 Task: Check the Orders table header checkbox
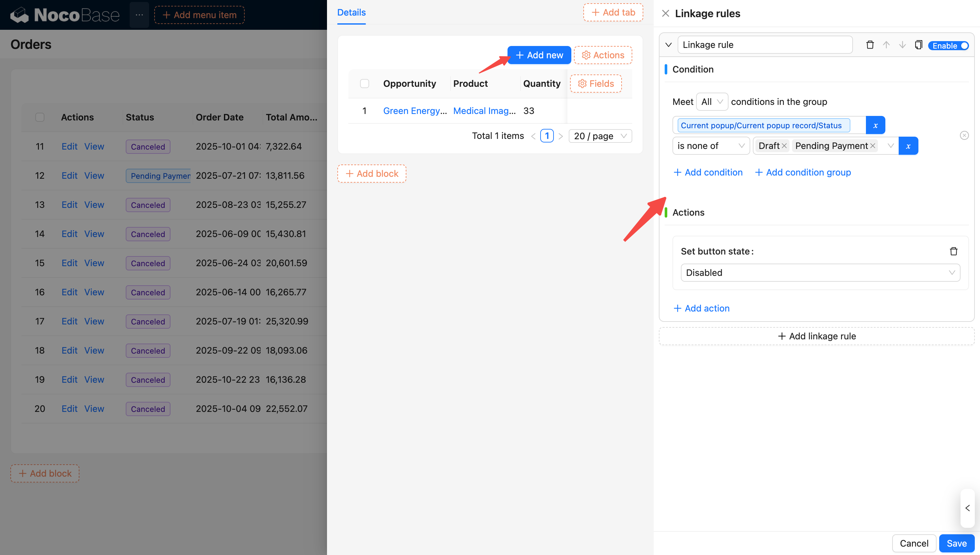pyautogui.click(x=40, y=118)
